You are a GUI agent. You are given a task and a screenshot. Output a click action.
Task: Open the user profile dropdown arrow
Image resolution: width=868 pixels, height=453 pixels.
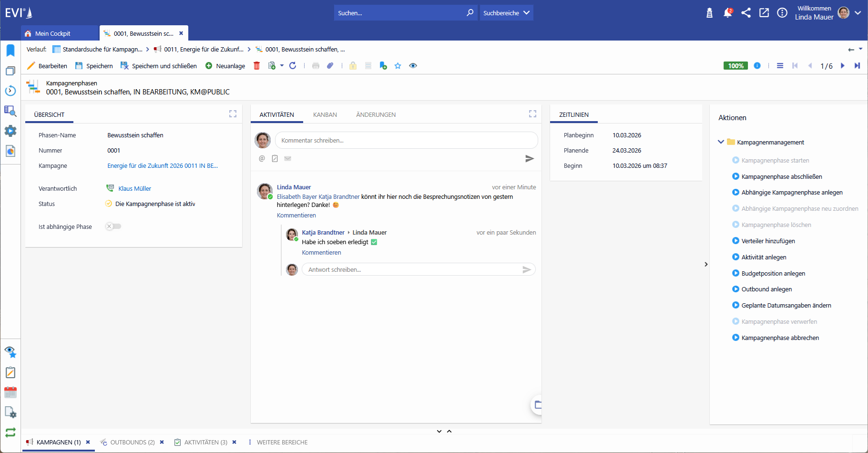858,13
